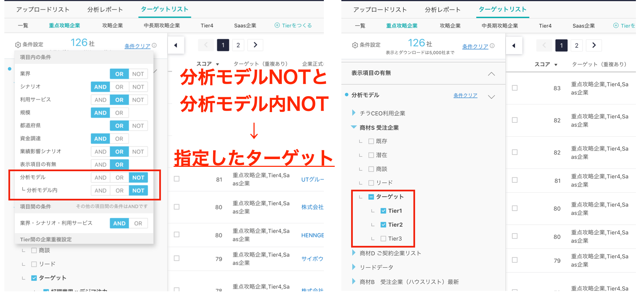This screenshot has width=644, height=298.
Task: Click 条件クリア link next to 分析モデル
Action: (x=465, y=96)
